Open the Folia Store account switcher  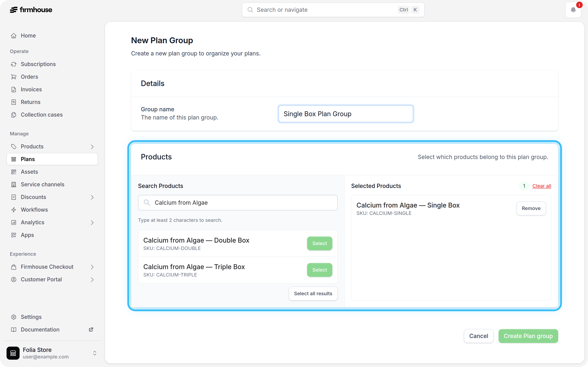click(52, 353)
